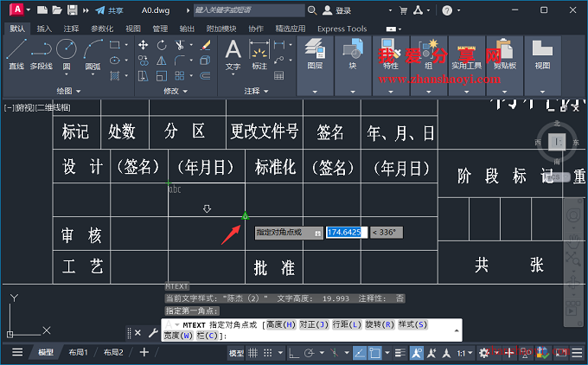
Task: Select the Line (直线) tool
Action: [x=16, y=54]
